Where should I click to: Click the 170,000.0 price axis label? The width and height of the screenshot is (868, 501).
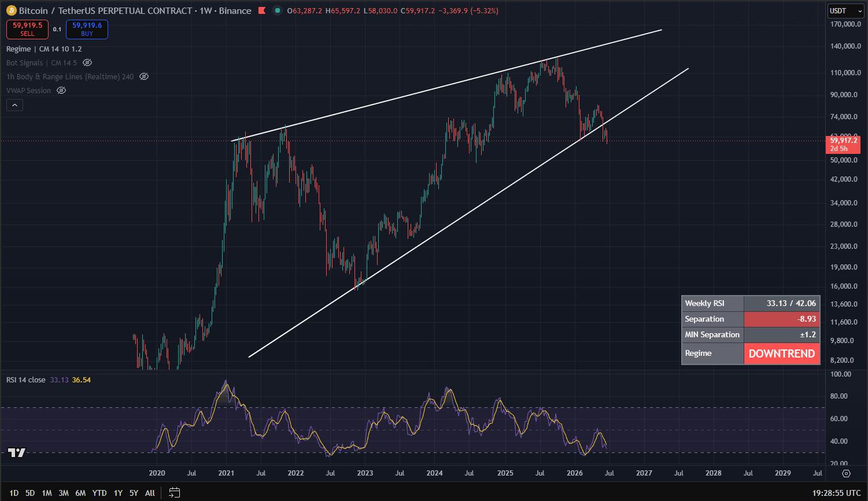pos(845,24)
